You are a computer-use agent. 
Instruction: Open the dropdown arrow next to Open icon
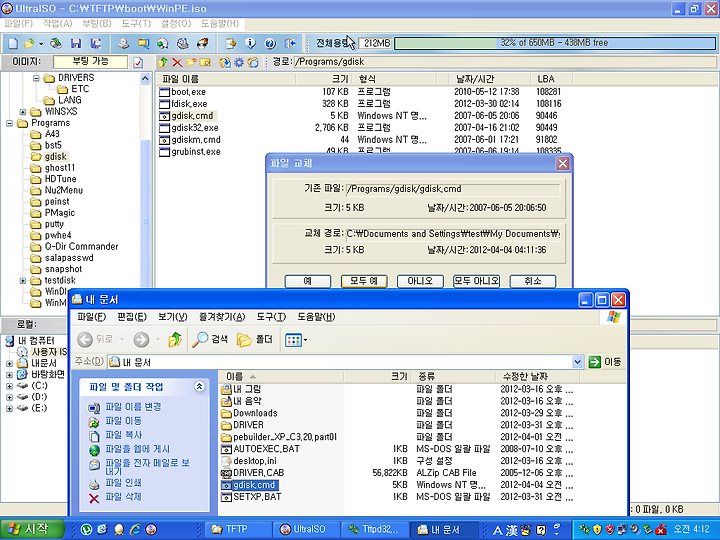41,44
